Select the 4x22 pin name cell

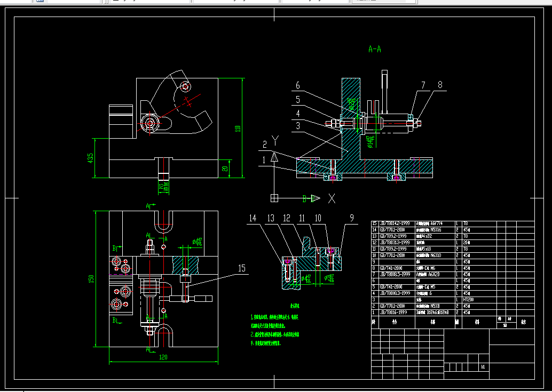(x=424, y=236)
